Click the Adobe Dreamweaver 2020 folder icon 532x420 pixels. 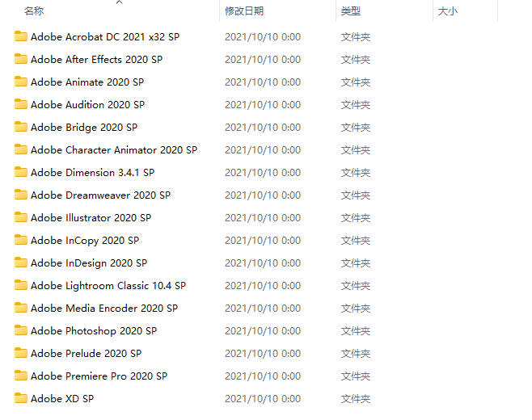click(x=21, y=195)
